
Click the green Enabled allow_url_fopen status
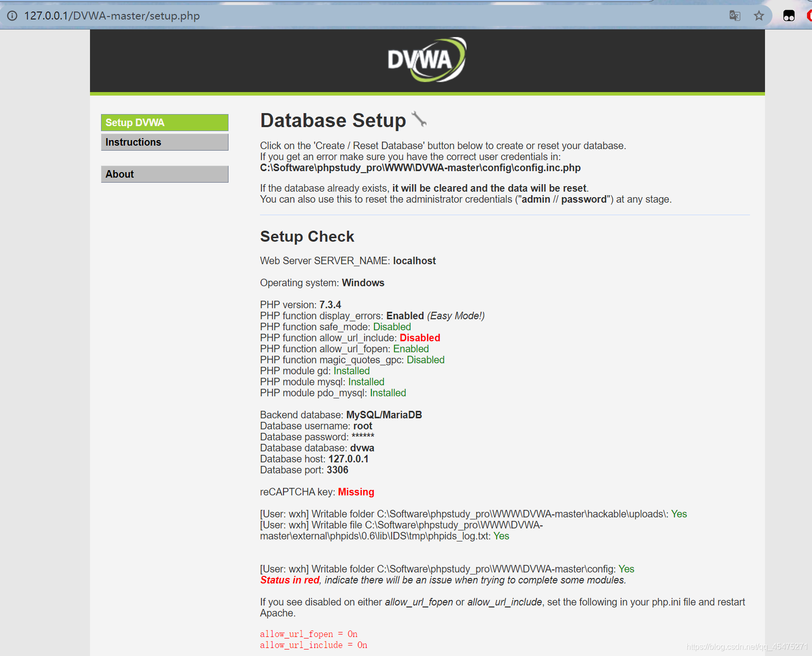point(411,349)
